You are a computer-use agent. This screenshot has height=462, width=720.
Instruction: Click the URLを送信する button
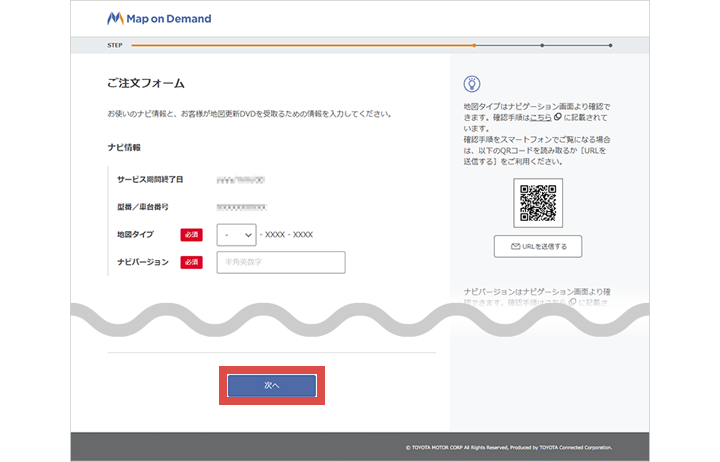(538, 247)
